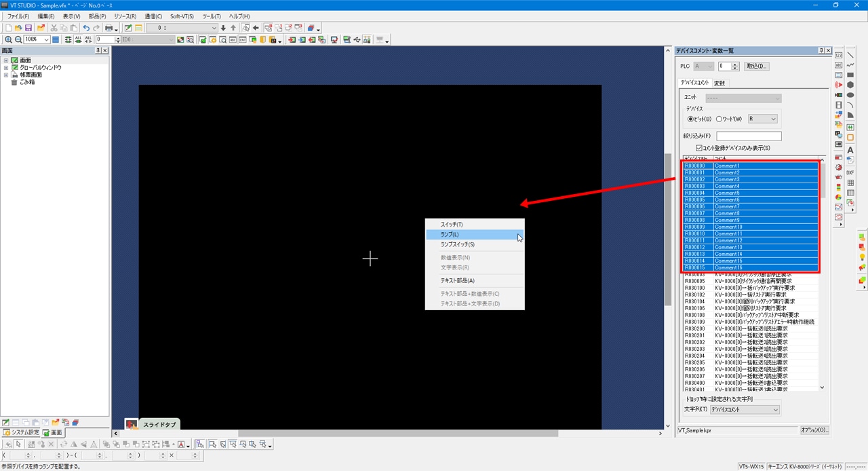Open the device type 'R' dropdown
Screen dimensions: 868x471
(x=762, y=119)
